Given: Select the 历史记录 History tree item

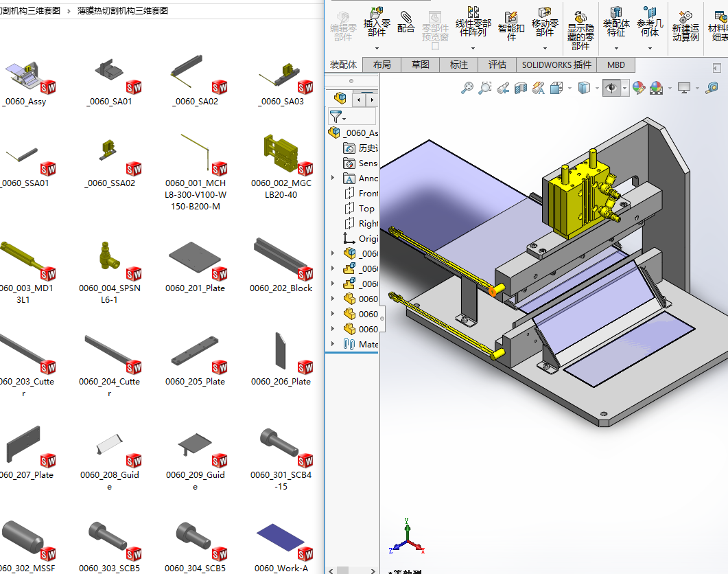Looking at the screenshot, I should click(361, 148).
